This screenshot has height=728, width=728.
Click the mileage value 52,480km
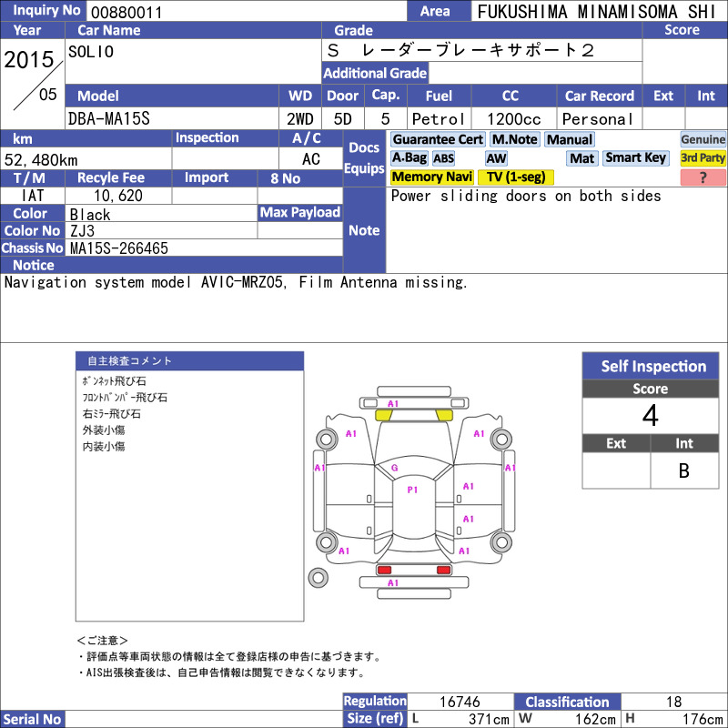pyautogui.click(x=41, y=160)
